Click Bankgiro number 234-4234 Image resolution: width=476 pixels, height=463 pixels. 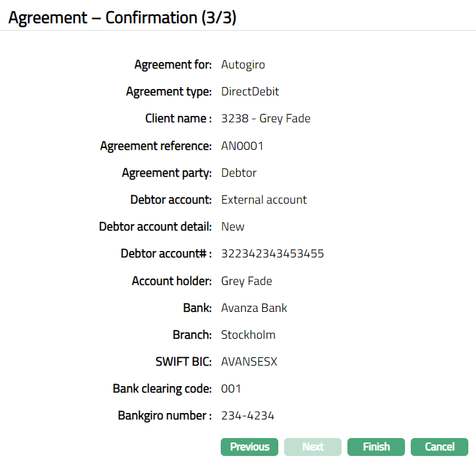click(248, 416)
